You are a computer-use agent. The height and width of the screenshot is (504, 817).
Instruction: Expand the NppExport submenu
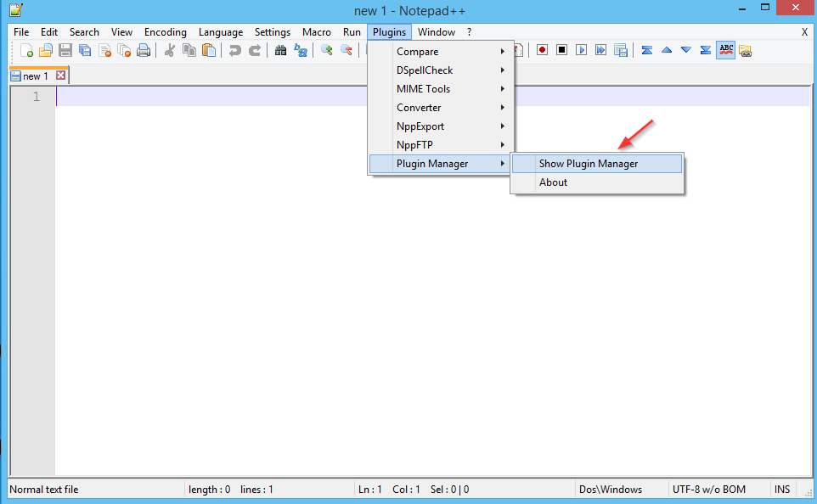(441, 126)
